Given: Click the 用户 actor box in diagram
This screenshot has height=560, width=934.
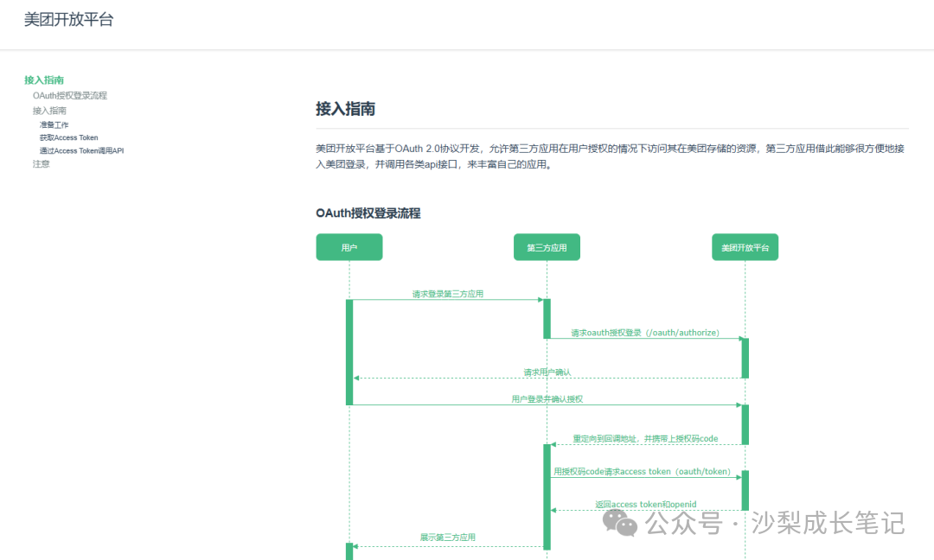Looking at the screenshot, I should pos(349,246).
